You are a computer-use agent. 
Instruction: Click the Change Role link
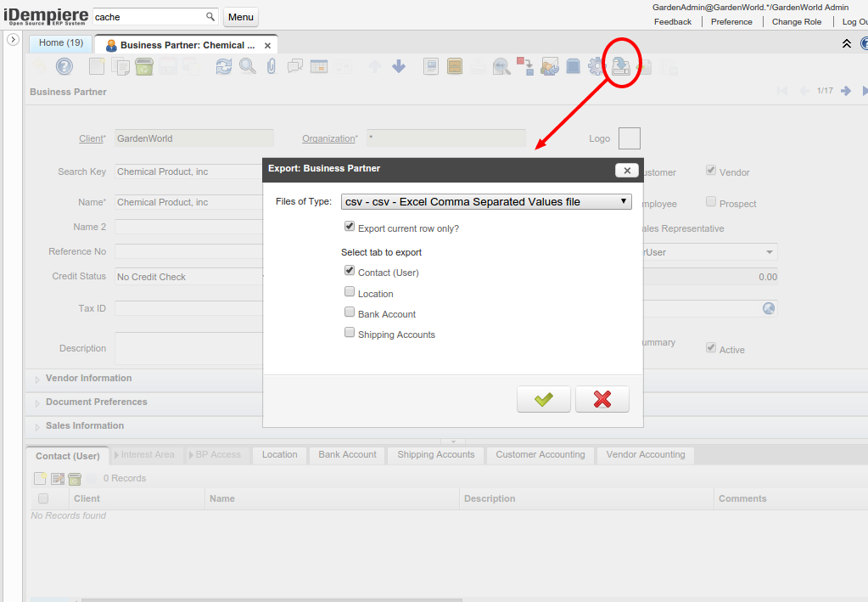click(x=796, y=22)
